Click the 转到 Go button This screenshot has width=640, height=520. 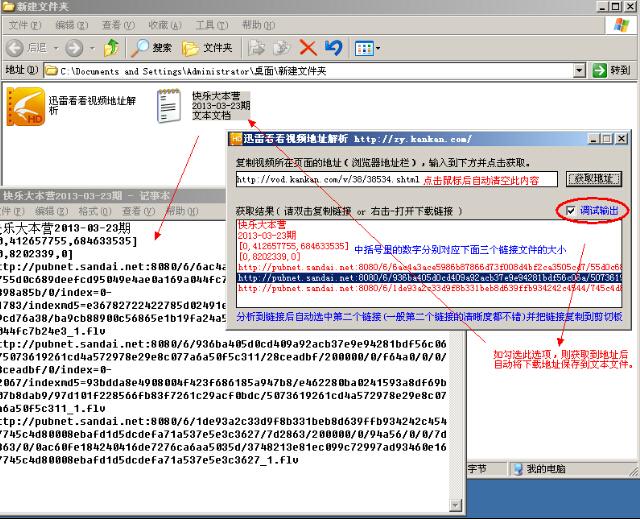pyautogui.click(x=612, y=71)
